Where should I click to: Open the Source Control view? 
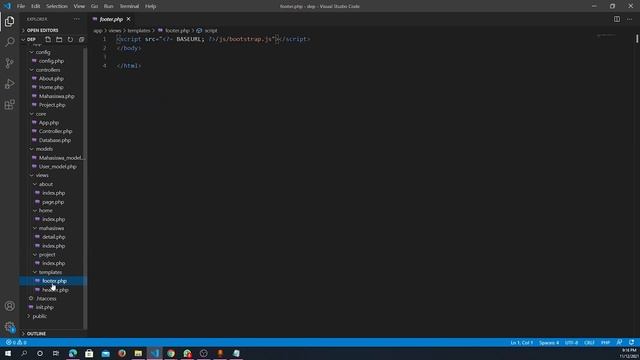pos(9,63)
